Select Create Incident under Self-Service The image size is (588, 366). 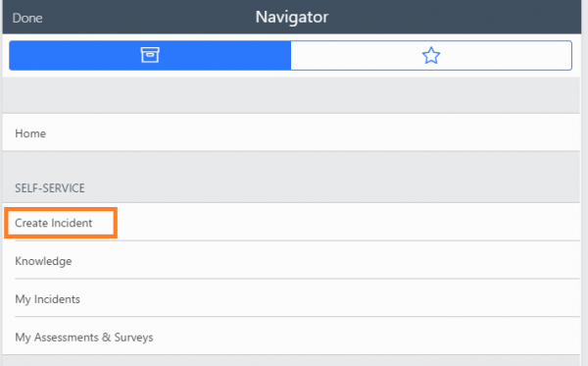[53, 223]
